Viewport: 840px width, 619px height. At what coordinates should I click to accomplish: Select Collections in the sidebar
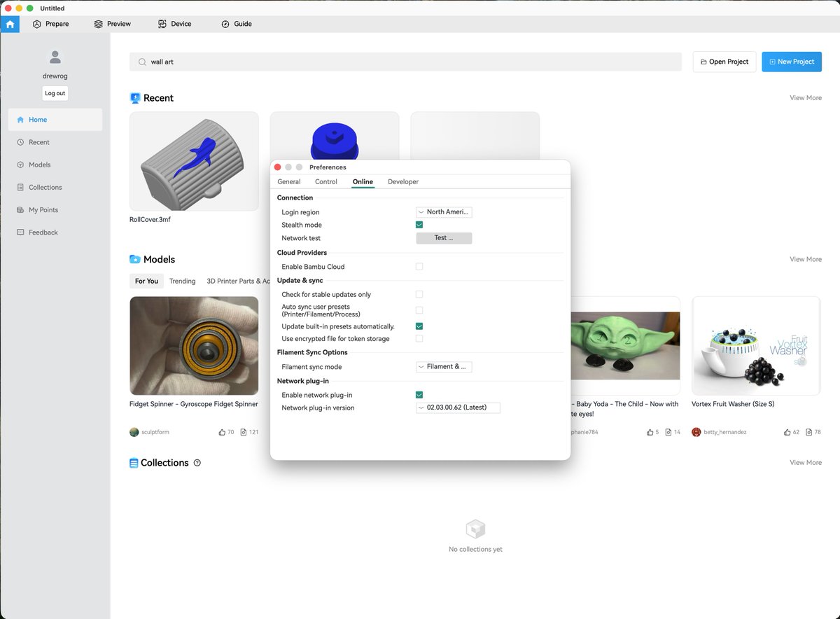[55, 187]
